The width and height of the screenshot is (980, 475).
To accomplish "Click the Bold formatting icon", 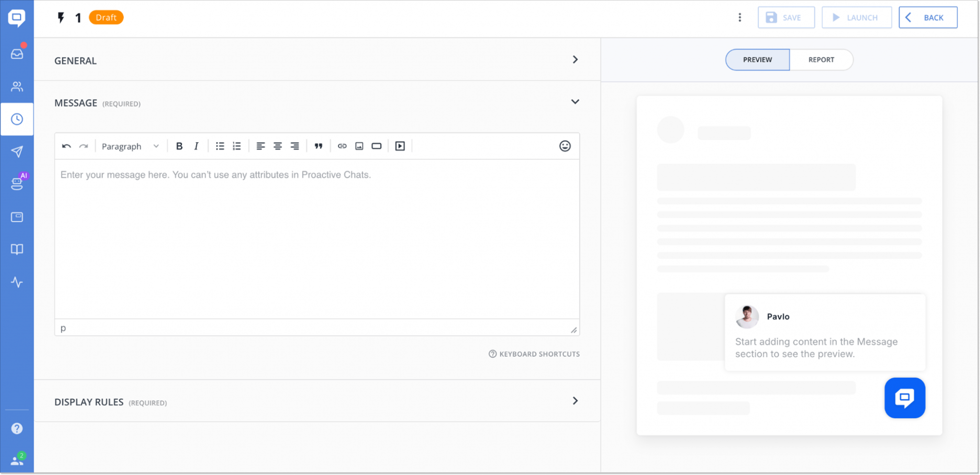I will (179, 146).
